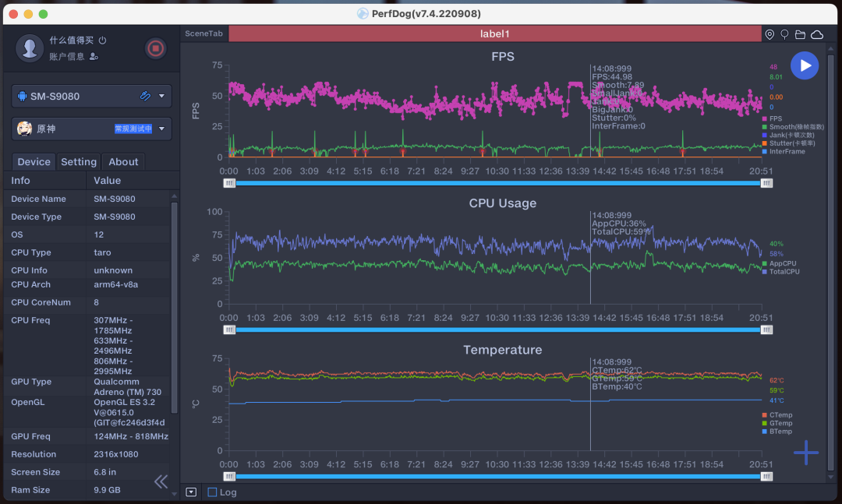Toggle the CTemp legend entry
Image resolution: width=842 pixels, height=504 pixels.
pyautogui.click(x=777, y=415)
